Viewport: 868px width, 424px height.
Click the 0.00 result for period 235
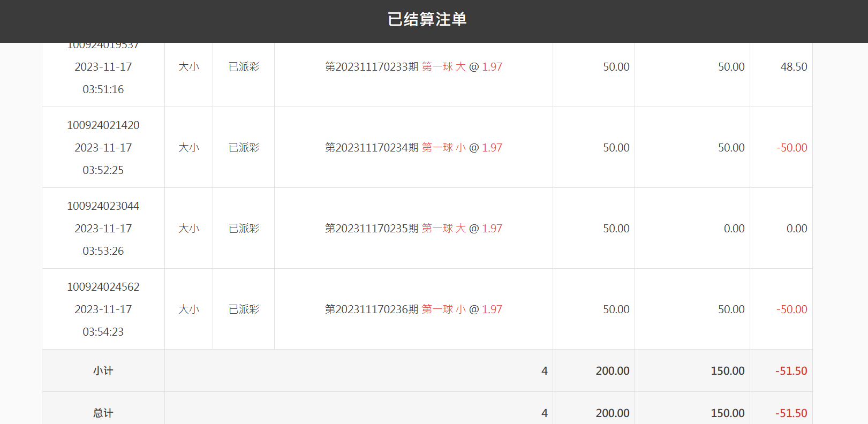[x=797, y=229]
